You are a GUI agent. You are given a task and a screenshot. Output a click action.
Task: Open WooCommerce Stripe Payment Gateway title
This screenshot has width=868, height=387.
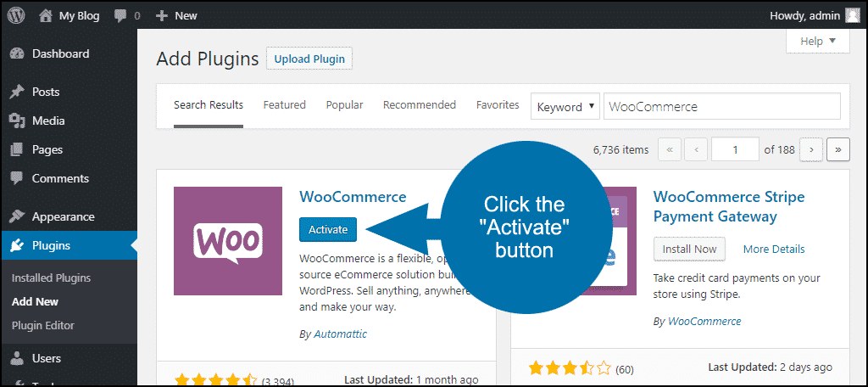coord(728,206)
